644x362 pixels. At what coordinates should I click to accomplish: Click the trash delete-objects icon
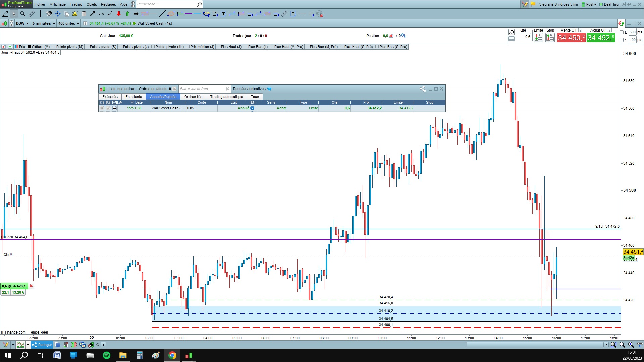pos(84,14)
